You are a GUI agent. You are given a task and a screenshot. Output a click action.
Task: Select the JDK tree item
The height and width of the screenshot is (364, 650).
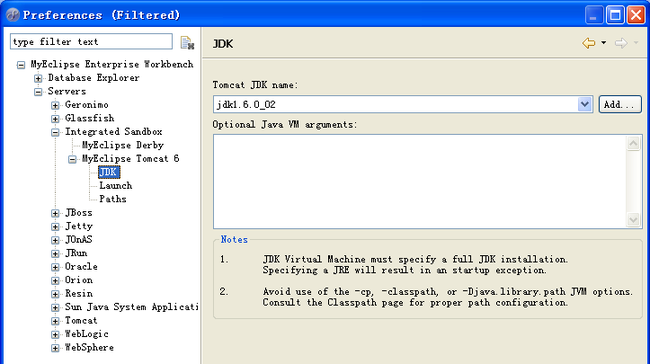tap(109, 172)
